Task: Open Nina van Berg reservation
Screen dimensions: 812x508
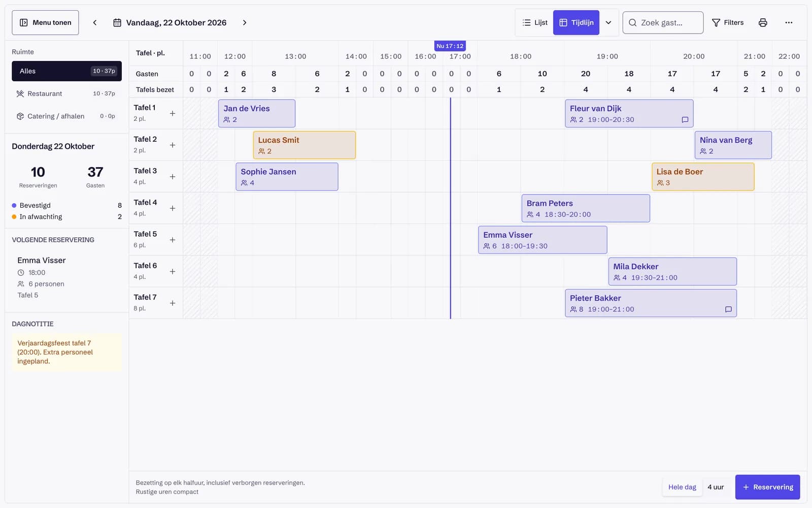Action: tap(733, 145)
